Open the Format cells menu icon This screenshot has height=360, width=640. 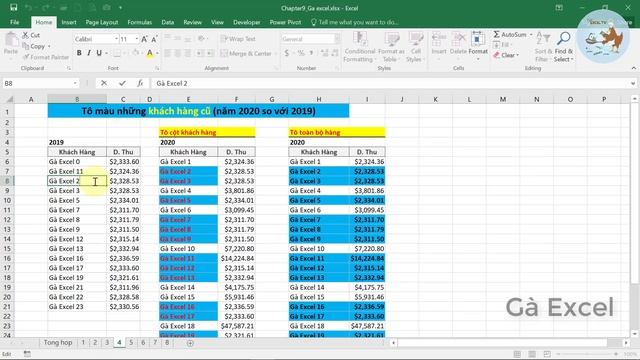point(478,40)
